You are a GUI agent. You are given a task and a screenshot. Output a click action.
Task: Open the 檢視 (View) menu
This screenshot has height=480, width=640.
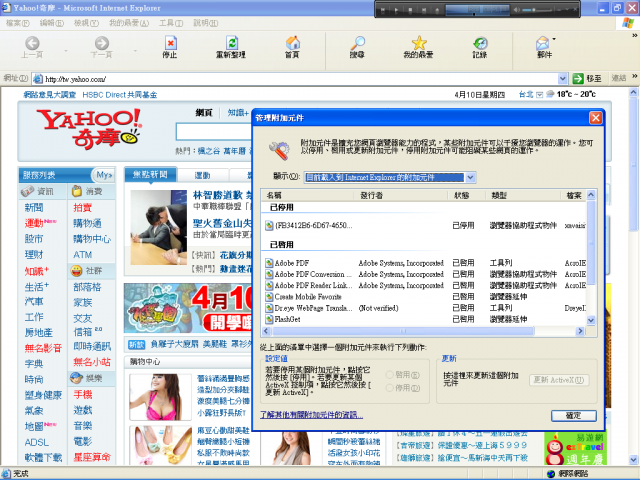click(x=86, y=23)
